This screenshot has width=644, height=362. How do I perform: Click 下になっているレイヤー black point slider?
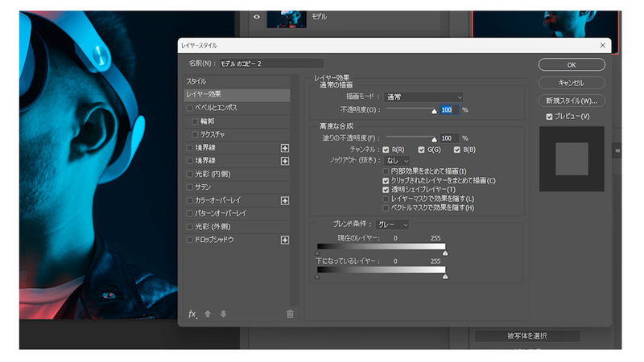pos(317,277)
